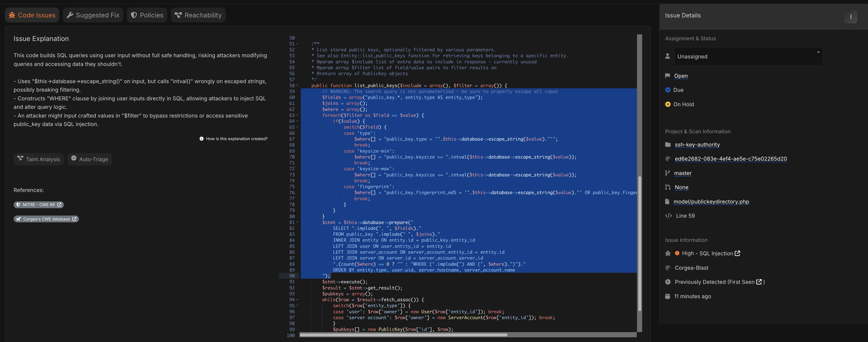Click the WARNING comment on line 59
868x342 pixels.
tap(440, 92)
